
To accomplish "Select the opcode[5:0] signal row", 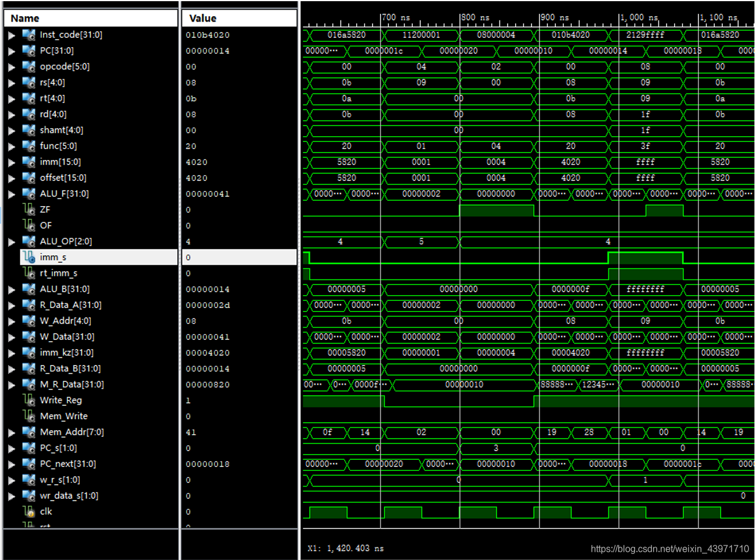I will pos(91,67).
